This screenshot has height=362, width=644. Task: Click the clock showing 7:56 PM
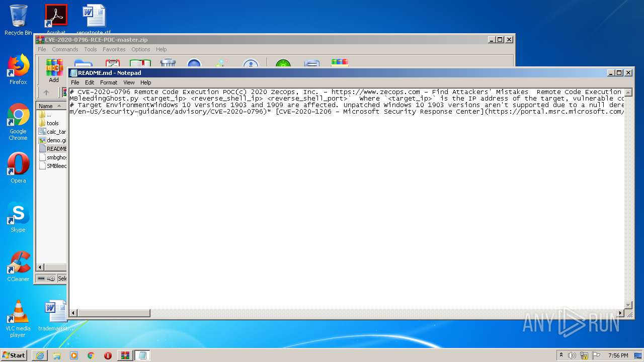pyautogui.click(x=618, y=355)
